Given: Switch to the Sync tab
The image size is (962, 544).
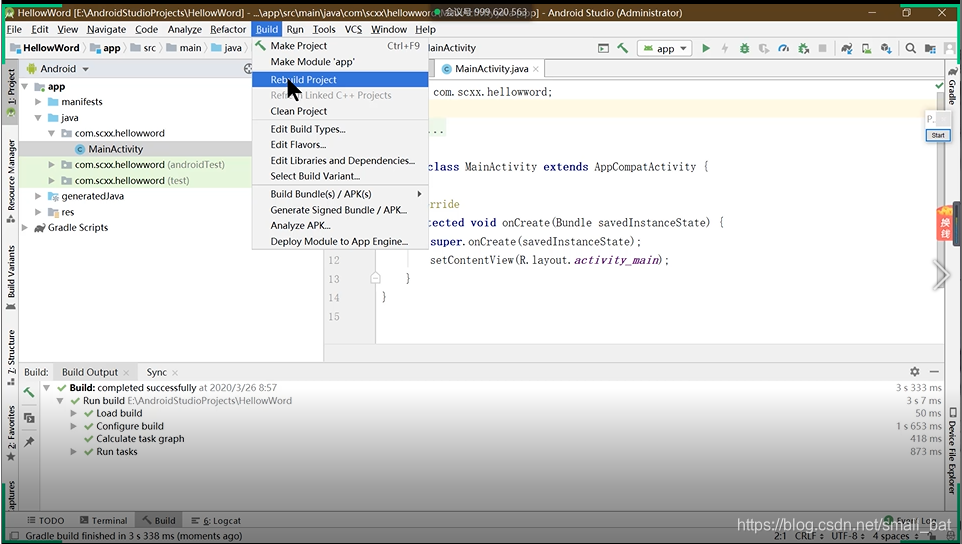Looking at the screenshot, I should point(156,372).
